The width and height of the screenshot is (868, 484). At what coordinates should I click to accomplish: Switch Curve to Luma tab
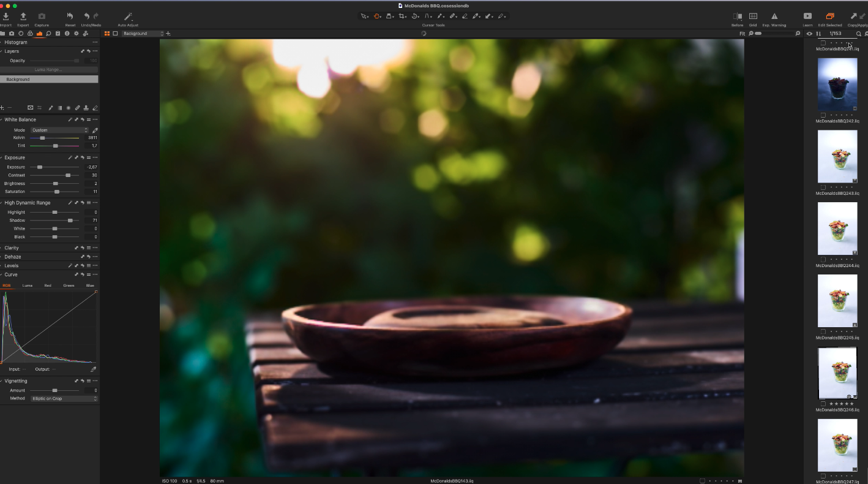27,285
